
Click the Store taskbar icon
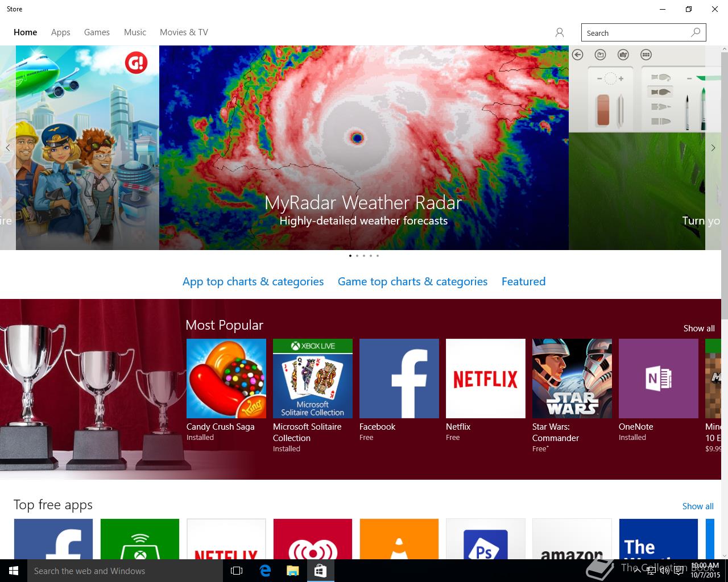click(x=320, y=571)
